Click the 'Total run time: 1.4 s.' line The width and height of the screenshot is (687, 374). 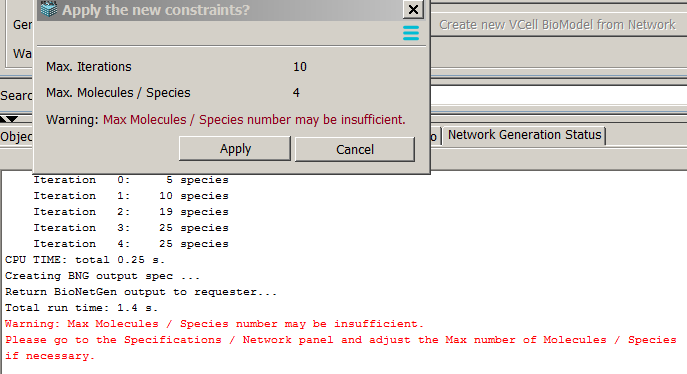[x=81, y=308]
